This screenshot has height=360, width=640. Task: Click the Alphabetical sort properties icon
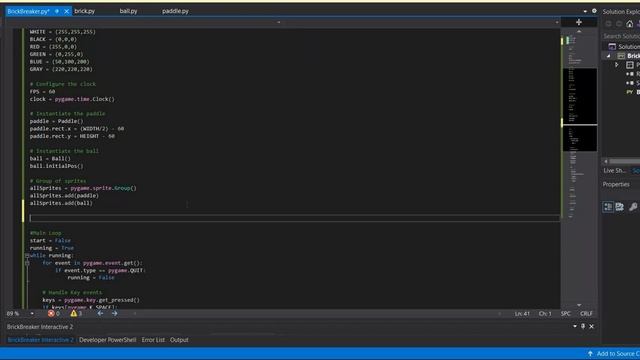[x=620, y=207]
